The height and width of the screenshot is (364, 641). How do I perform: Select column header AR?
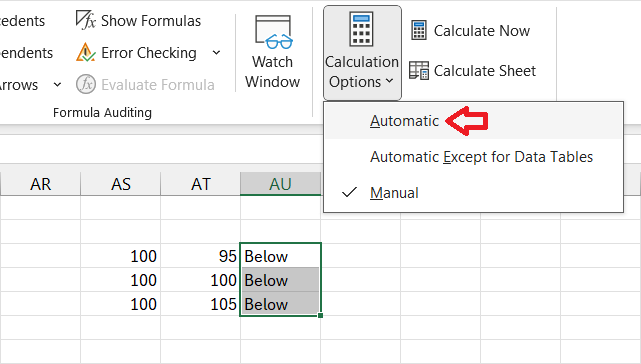click(40, 184)
